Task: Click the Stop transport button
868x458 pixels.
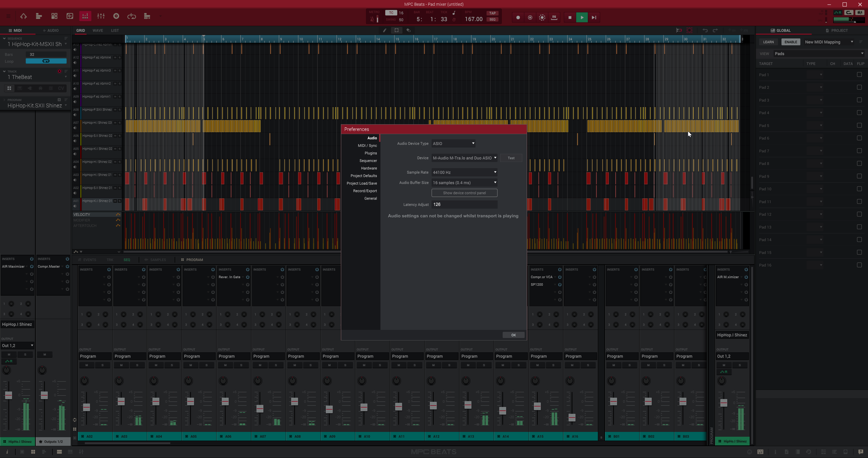Action: click(x=570, y=18)
